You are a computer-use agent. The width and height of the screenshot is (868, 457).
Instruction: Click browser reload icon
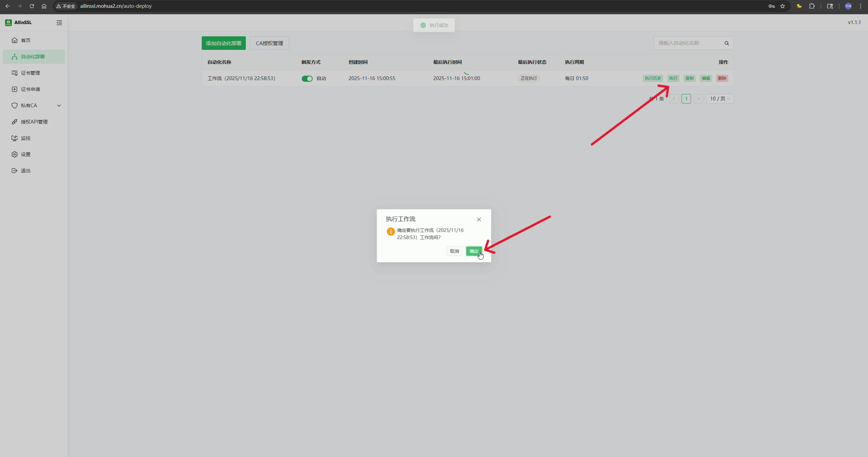(32, 6)
